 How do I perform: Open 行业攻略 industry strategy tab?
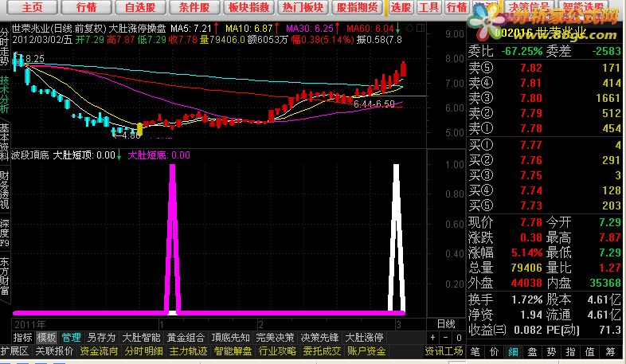(x=277, y=351)
